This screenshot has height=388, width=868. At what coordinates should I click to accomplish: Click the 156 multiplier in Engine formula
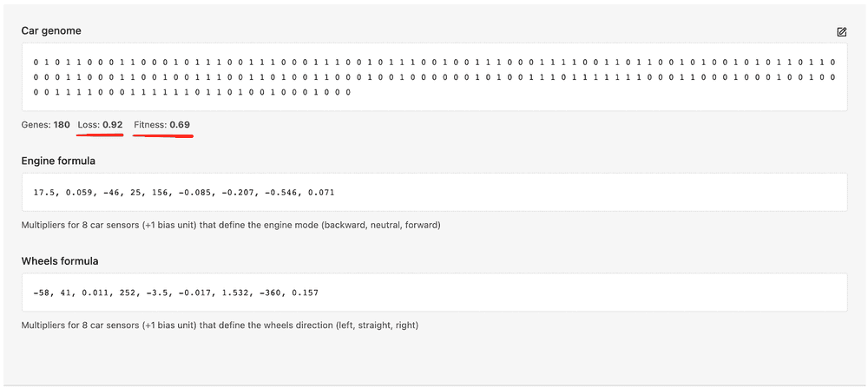161,192
